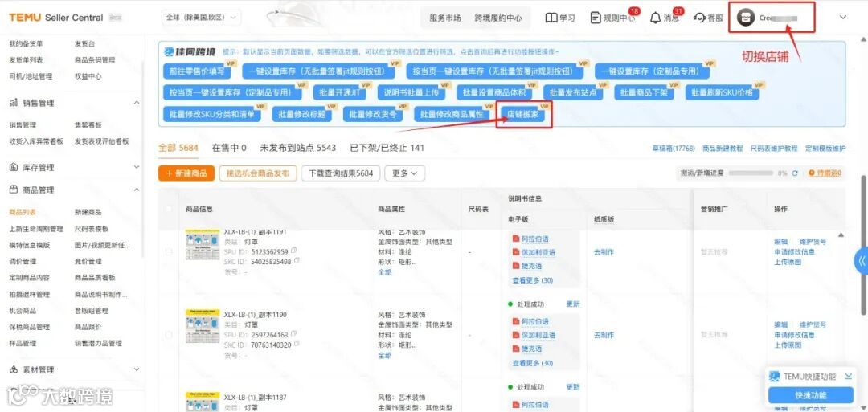The height and width of the screenshot is (412, 868).
Task: Open 服务市场 in the top bar
Action: pos(445,18)
